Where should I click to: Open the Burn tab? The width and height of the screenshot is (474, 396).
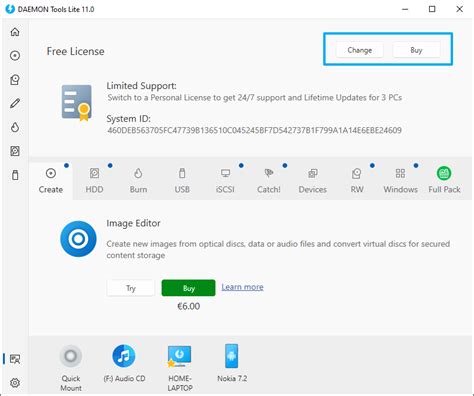138,181
